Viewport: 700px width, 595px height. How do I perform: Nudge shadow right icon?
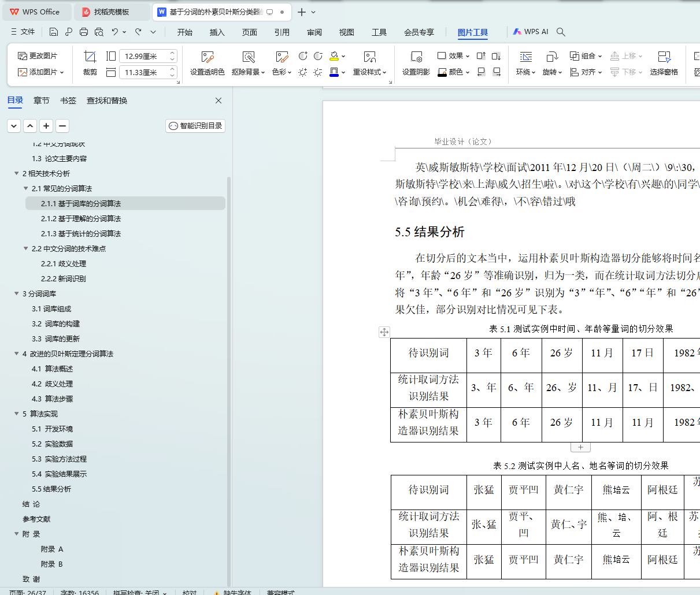(x=497, y=72)
